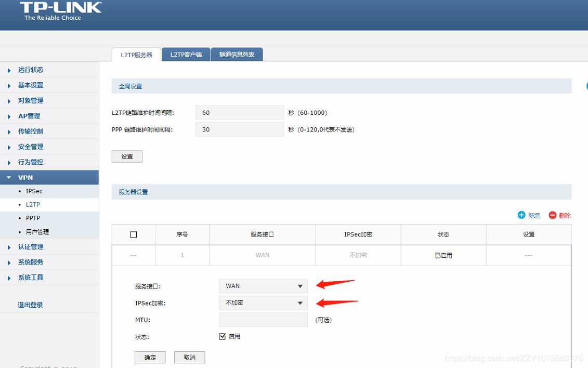Click the 序号 column header
The image size is (588, 368).
point(182,234)
